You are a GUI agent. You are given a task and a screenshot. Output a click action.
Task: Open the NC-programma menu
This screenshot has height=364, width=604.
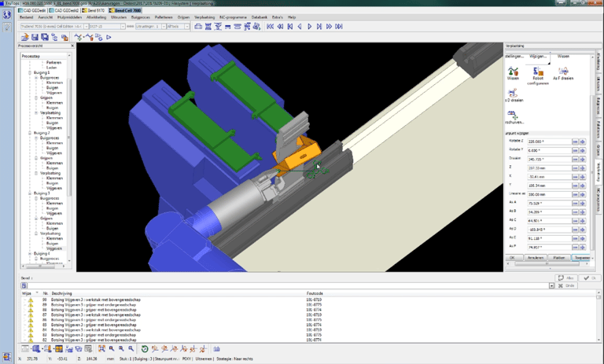(x=233, y=17)
